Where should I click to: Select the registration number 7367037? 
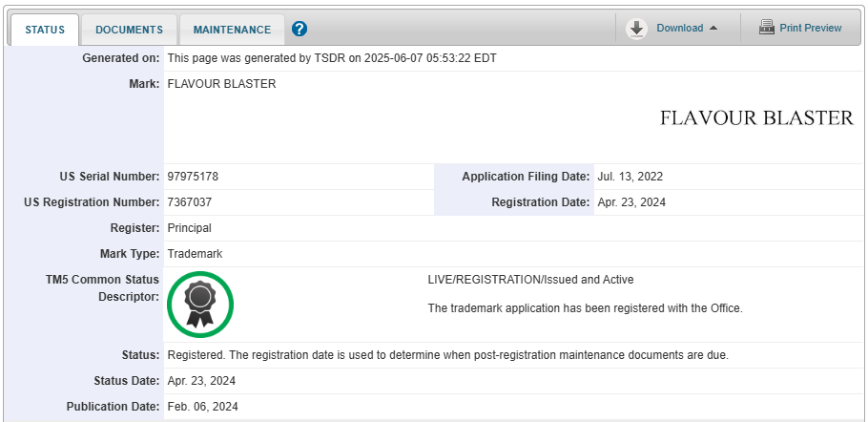click(x=189, y=202)
